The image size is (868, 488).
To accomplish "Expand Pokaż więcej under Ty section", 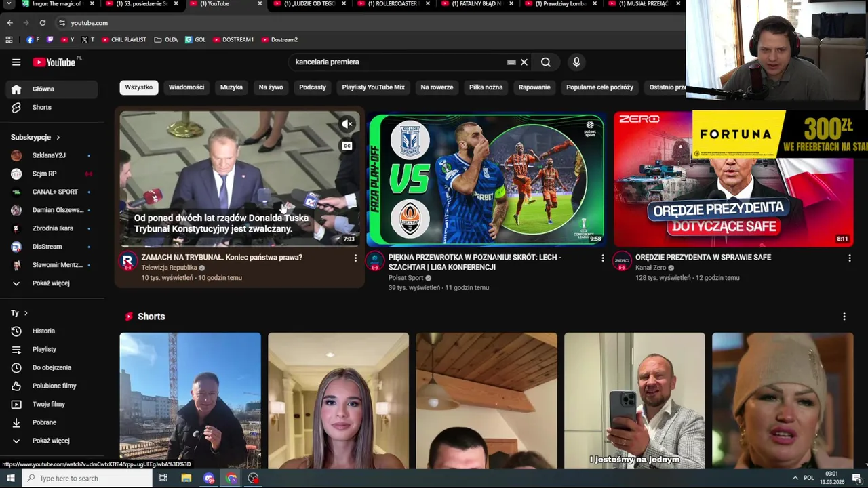I will point(52,441).
